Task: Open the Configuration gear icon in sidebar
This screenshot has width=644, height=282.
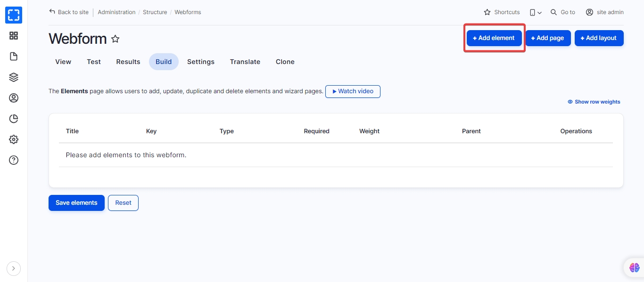Action: tap(14, 139)
